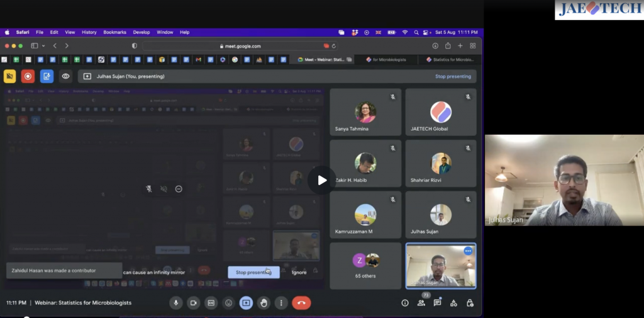Open Spotlight search in menu bar
This screenshot has height=318, width=644.
[x=416, y=32]
